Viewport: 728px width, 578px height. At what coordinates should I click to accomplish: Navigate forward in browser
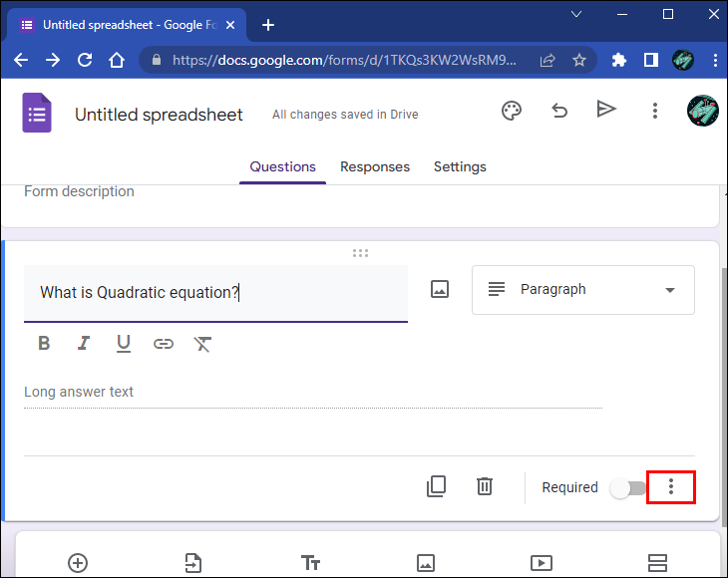tap(53, 60)
